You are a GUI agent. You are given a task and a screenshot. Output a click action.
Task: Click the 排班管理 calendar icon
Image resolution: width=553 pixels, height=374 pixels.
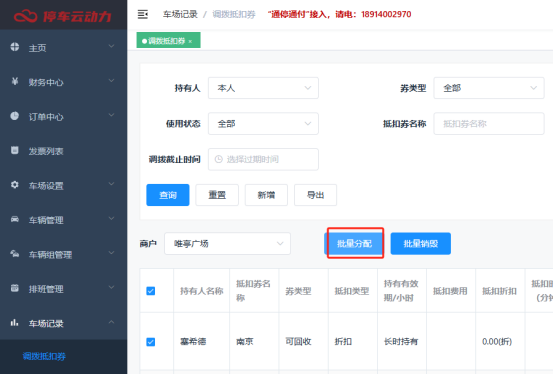tap(14, 288)
